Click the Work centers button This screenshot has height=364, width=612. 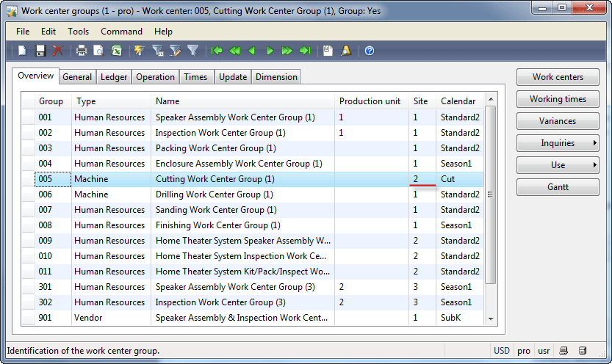[558, 77]
